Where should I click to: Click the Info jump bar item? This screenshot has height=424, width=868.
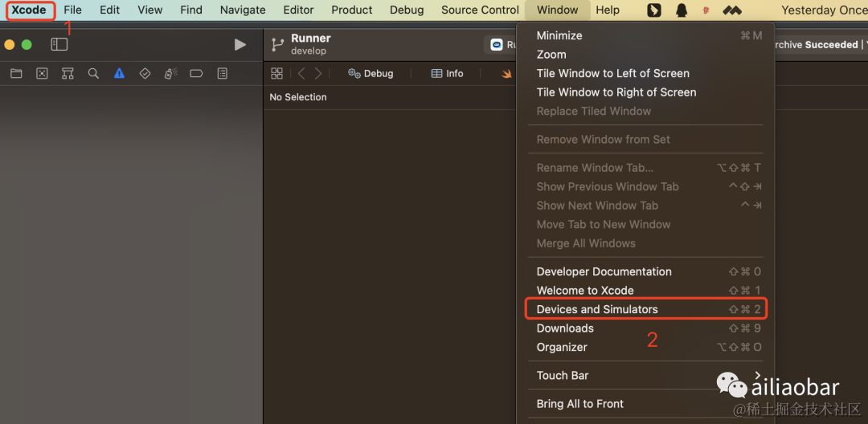point(448,74)
